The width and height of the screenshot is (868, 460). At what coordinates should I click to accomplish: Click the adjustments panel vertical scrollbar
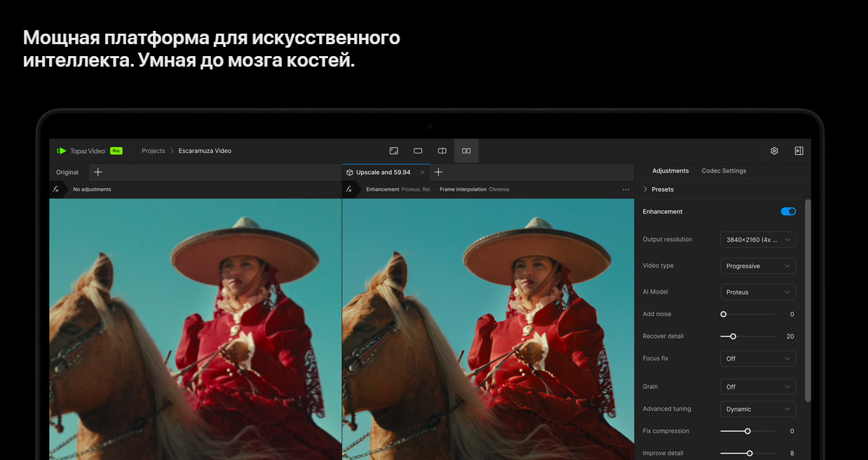(x=807, y=302)
